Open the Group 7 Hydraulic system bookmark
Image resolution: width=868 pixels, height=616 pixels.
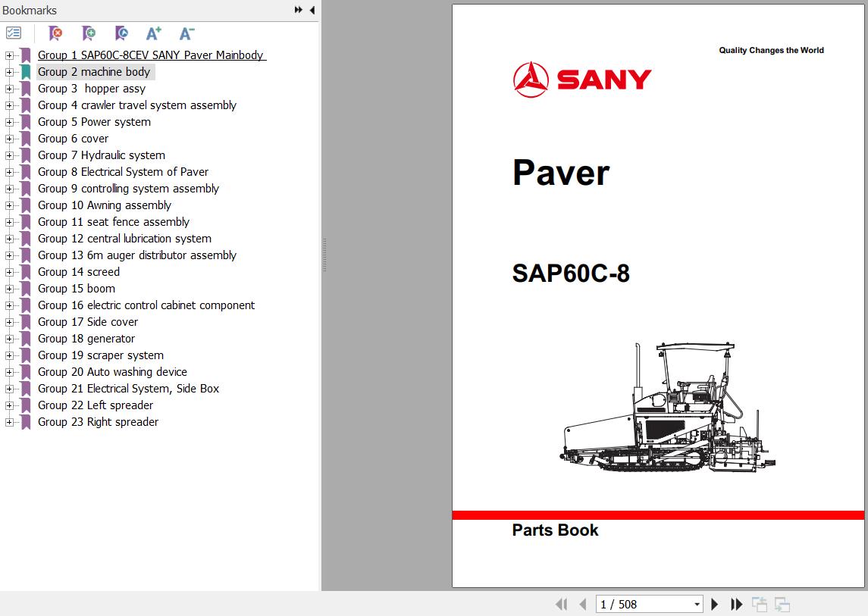[x=102, y=155]
